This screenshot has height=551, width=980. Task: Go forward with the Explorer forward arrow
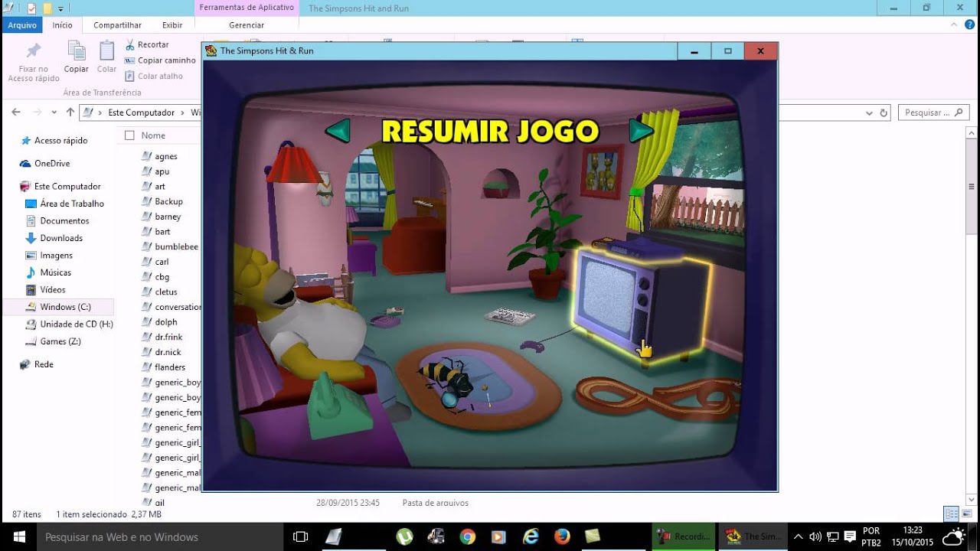coord(37,112)
